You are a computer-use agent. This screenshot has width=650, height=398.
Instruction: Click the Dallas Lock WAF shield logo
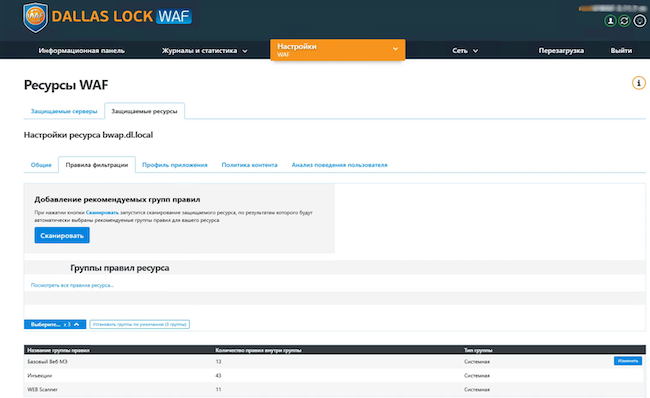[x=35, y=17]
